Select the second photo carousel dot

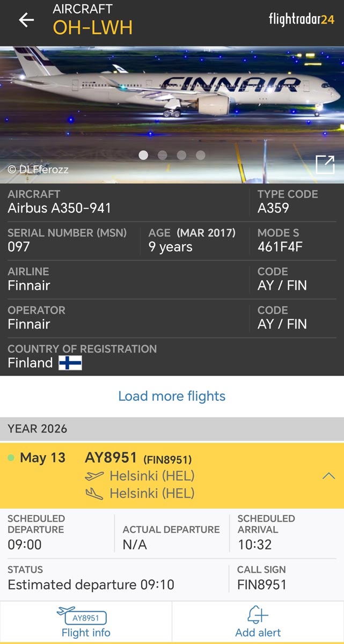(x=163, y=155)
